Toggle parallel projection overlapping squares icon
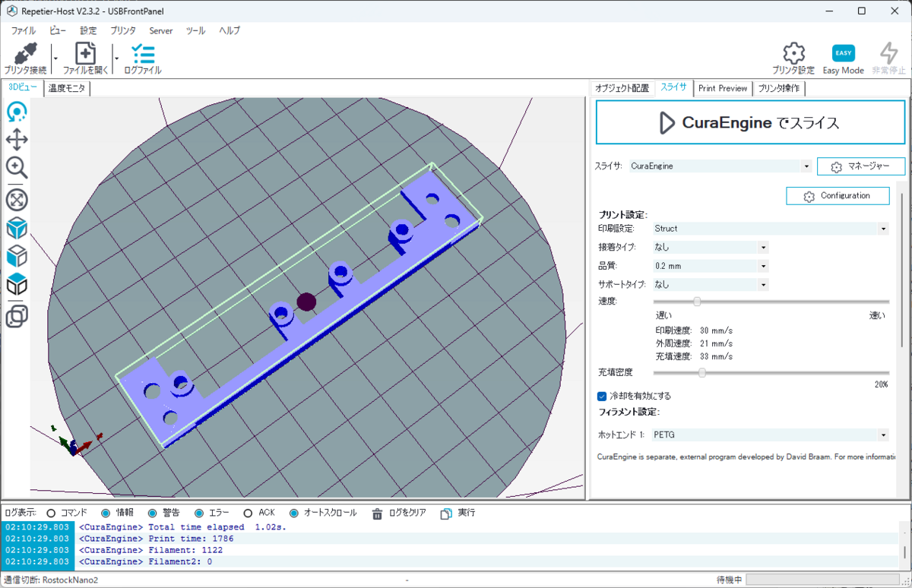 17,316
